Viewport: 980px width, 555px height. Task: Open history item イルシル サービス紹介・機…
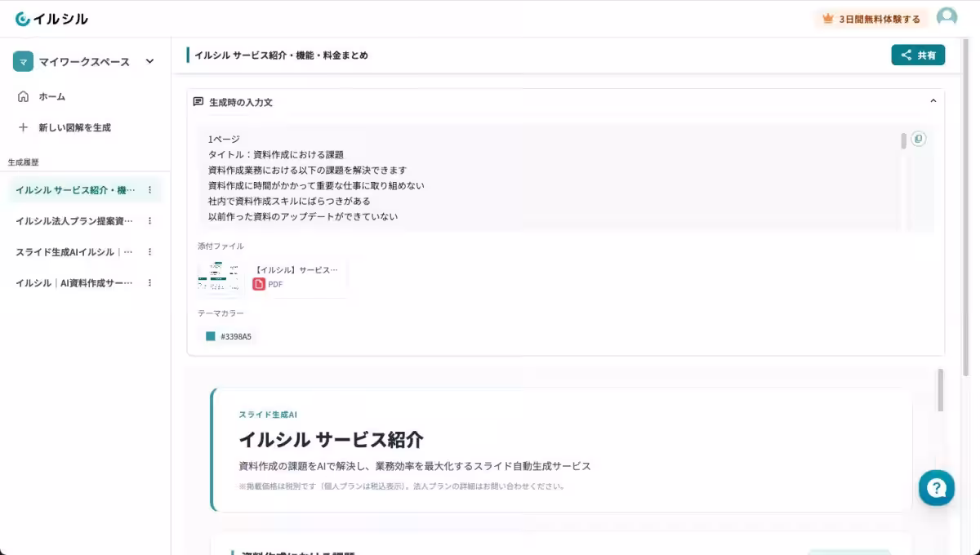coord(75,189)
